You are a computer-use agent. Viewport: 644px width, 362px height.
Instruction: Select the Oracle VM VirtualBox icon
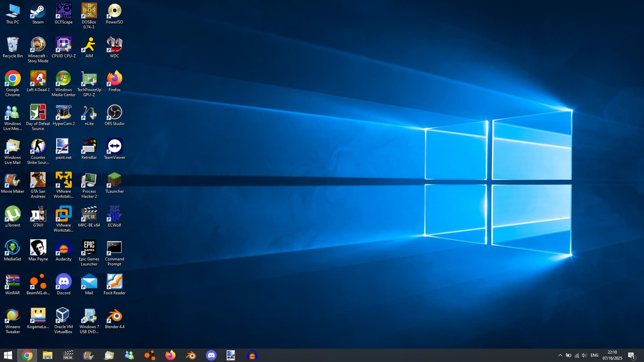click(x=63, y=316)
